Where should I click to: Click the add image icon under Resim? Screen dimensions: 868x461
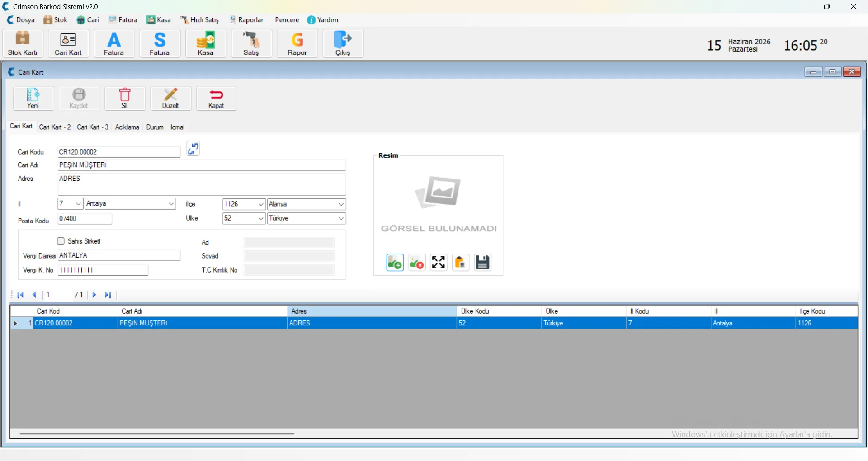395,262
